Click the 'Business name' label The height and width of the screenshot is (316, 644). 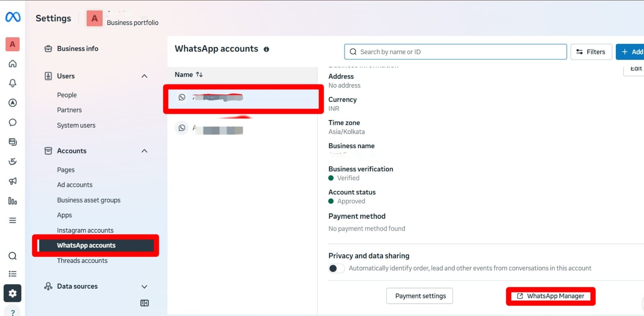pyautogui.click(x=351, y=146)
